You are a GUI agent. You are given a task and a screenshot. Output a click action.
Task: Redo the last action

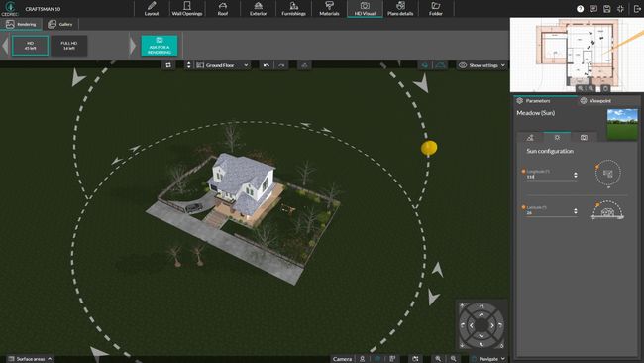tap(281, 65)
